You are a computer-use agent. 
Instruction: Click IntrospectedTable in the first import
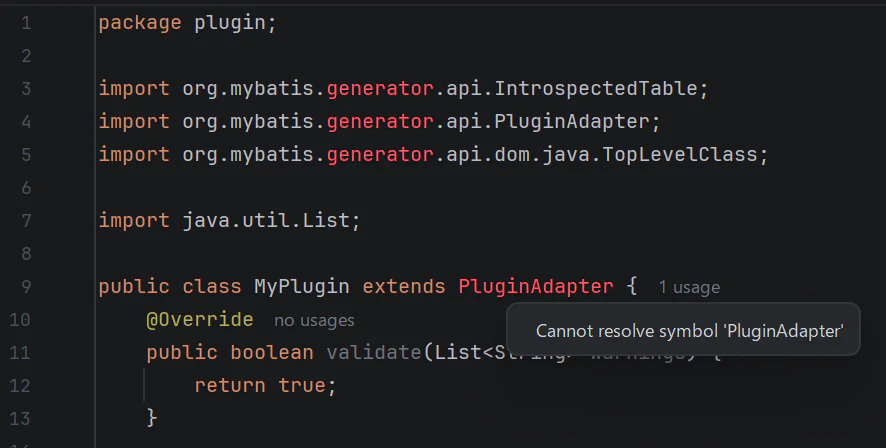point(595,89)
